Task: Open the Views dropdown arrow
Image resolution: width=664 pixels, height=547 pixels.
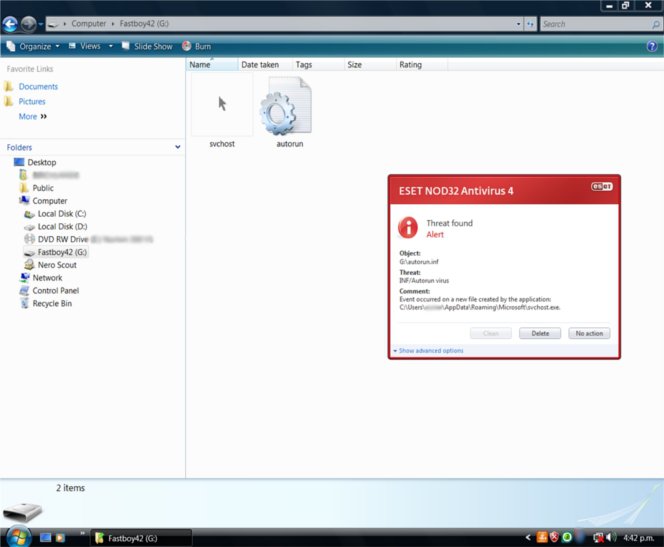Action: (111, 46)
